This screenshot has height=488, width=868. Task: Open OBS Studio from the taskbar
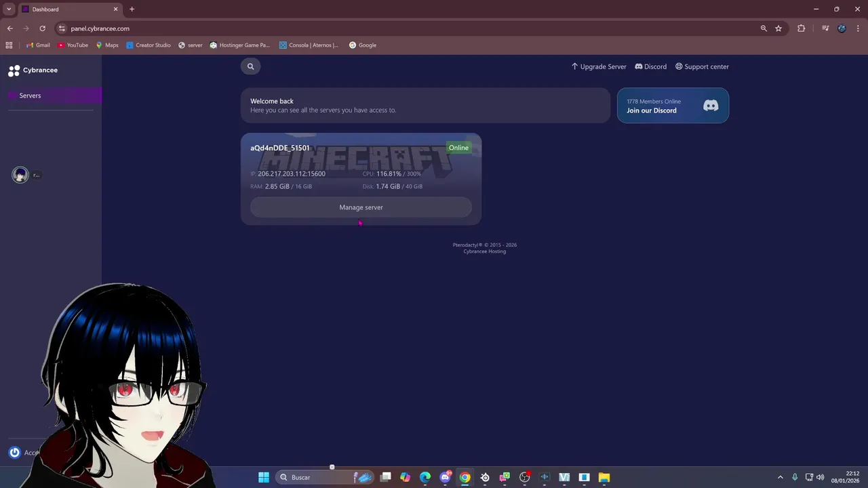pyautogui.click(x=524, y=477)
